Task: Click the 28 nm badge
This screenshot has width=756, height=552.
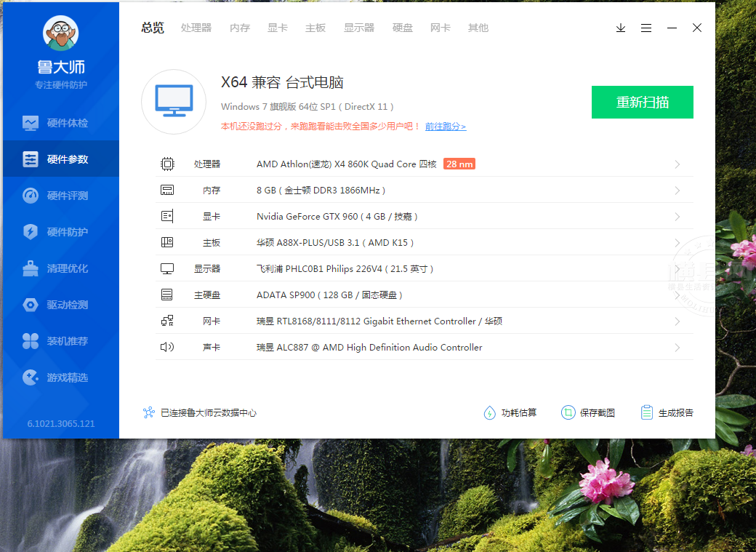Action: (459, 164)
